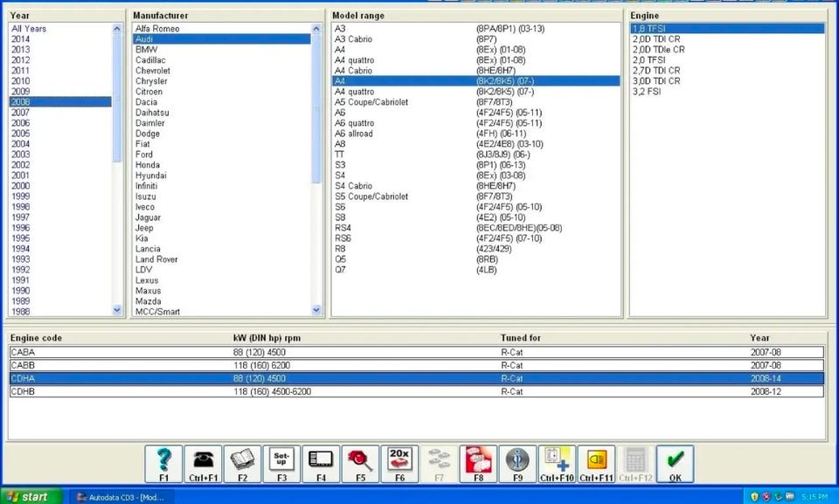Screen dimensions: 839x504
Task: Click the Year list down arrow
Action: [x=117, y=310]
